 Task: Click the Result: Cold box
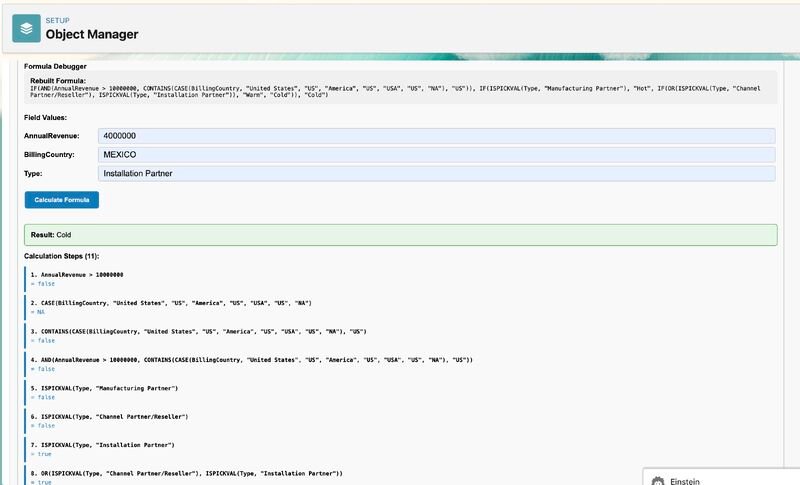point(401,235)
